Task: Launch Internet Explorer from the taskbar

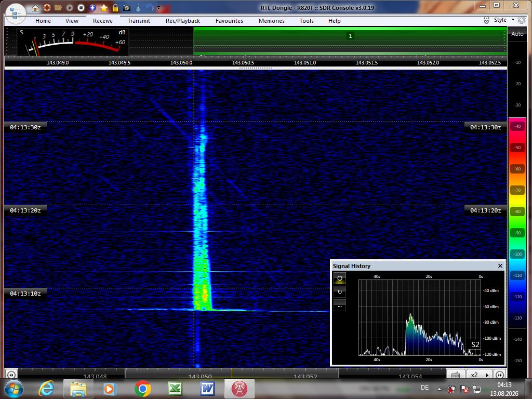Action: tap(46, 389)
